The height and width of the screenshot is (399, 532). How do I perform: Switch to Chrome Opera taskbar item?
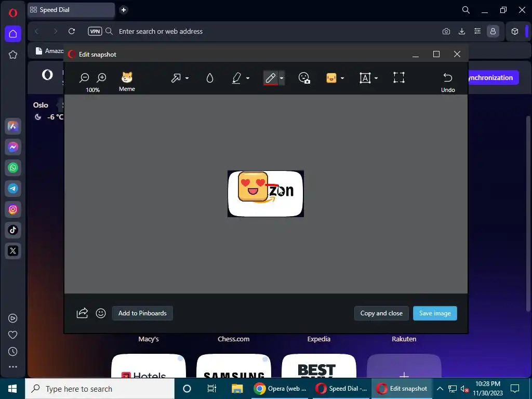(280, 389)
